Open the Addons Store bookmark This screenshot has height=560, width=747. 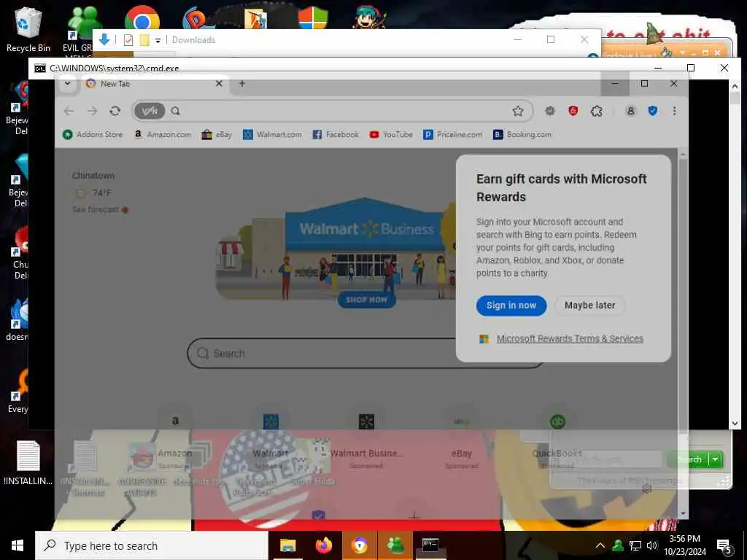[93, 135]
